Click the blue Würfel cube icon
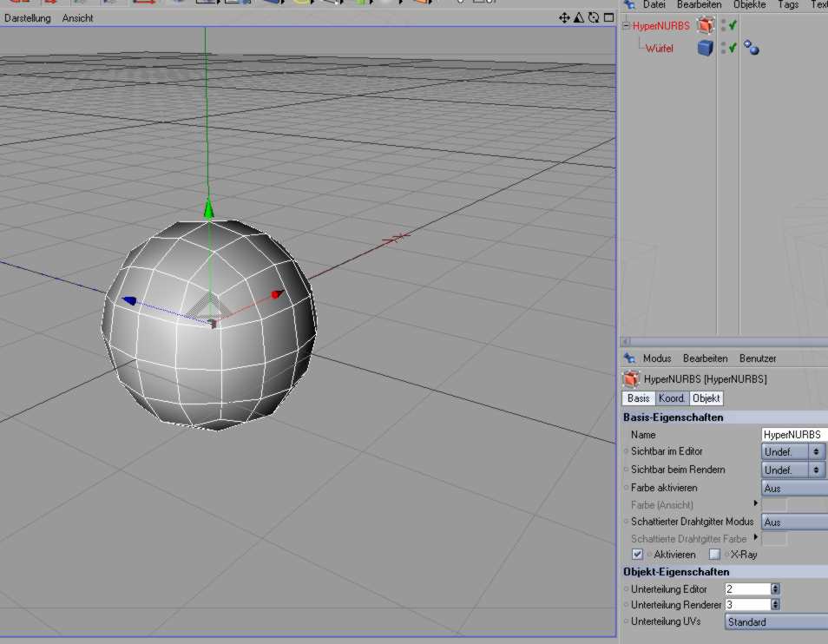 706,49
